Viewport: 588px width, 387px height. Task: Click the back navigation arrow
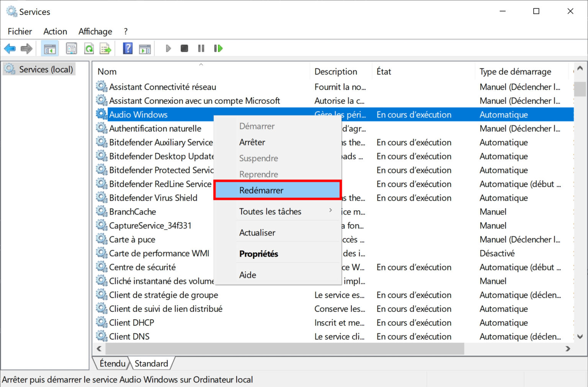coord(10,48)
